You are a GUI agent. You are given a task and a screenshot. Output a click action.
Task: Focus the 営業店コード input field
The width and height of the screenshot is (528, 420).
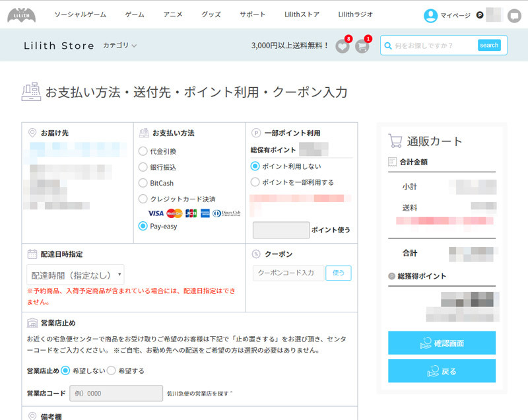point(116,394)
